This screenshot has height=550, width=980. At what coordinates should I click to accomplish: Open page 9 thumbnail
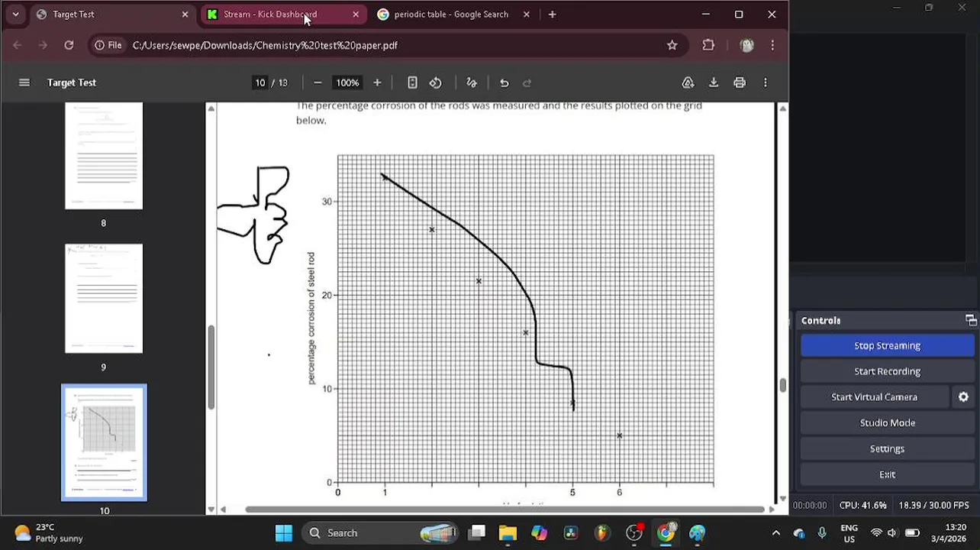[x=104, y=299]
